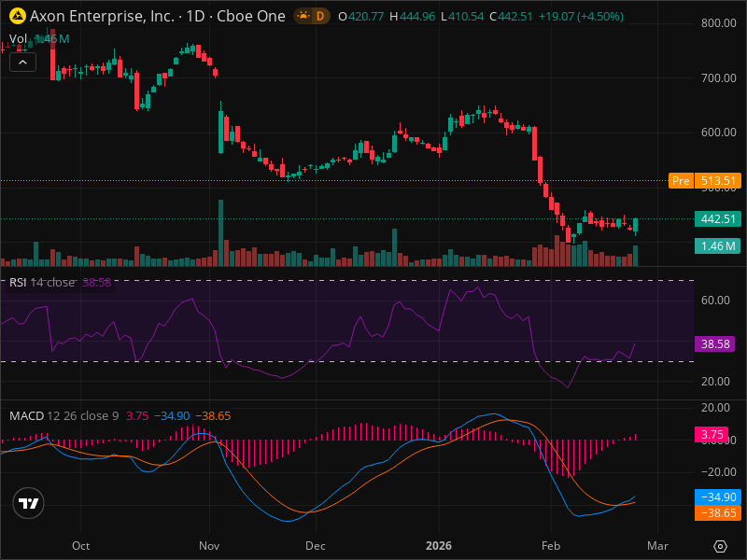Screen dimensions: 747x560
Task: Click the −34.90 MACD line axis label
Action: point(718,497)
